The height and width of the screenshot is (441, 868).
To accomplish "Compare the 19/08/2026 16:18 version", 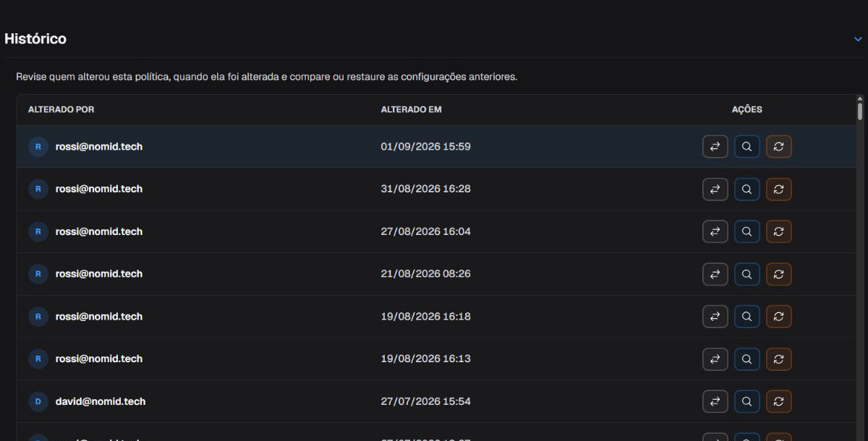I will pyautogui.click(x=715, y=317).
